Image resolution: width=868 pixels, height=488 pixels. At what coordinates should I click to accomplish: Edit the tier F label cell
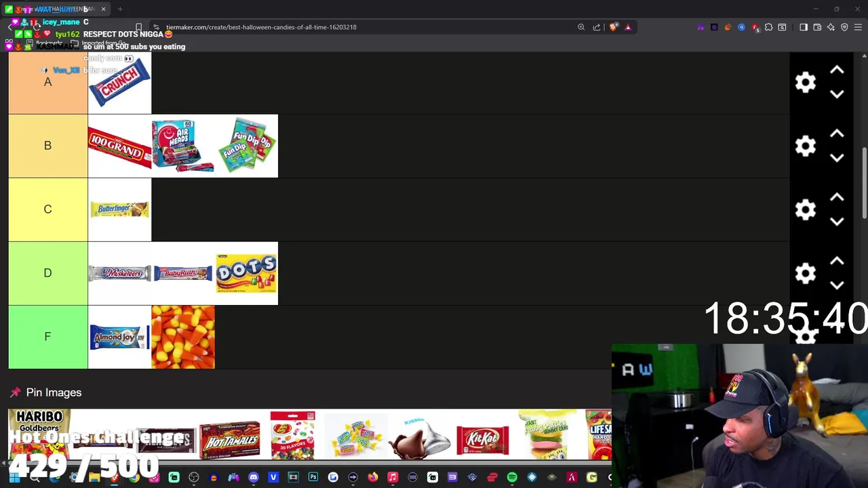tap(47, 337)
